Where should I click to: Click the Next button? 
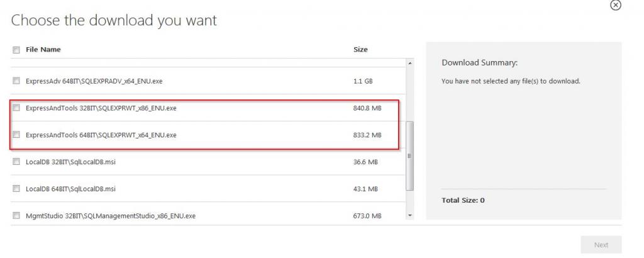[601, 245]
